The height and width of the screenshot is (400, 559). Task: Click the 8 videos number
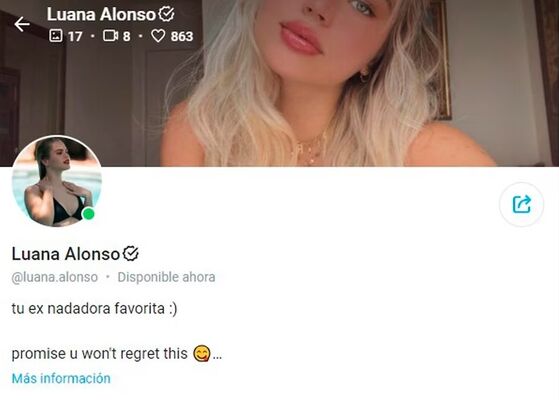127,36
